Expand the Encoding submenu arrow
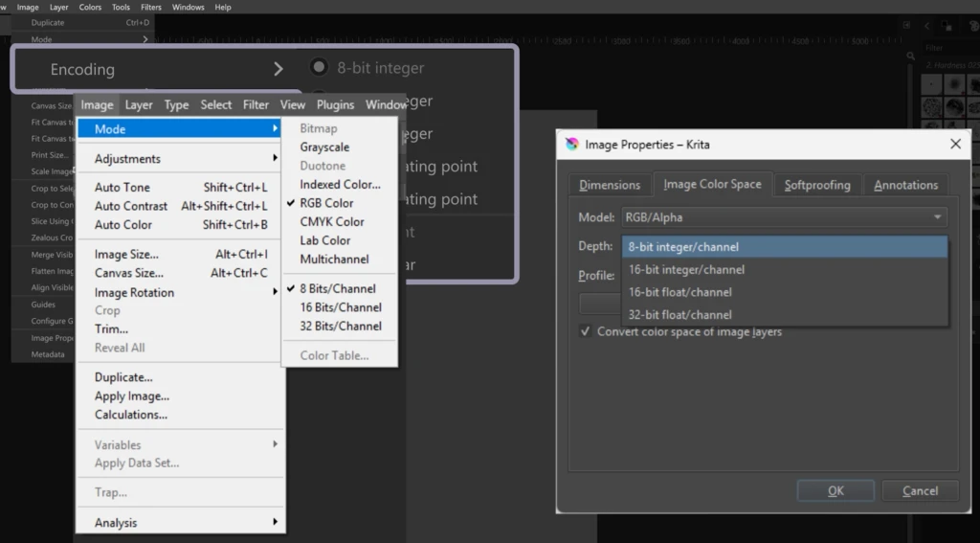980x543 pixels. (x=278, y=69)
